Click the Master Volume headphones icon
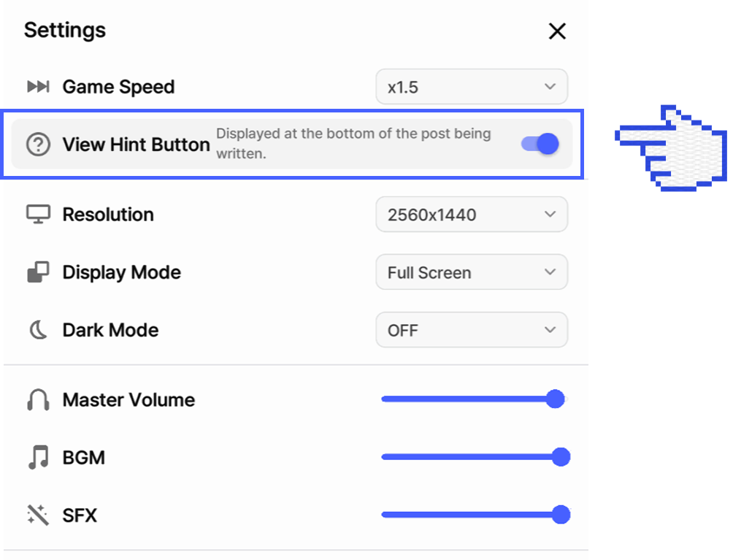 (x=38, y=399)
